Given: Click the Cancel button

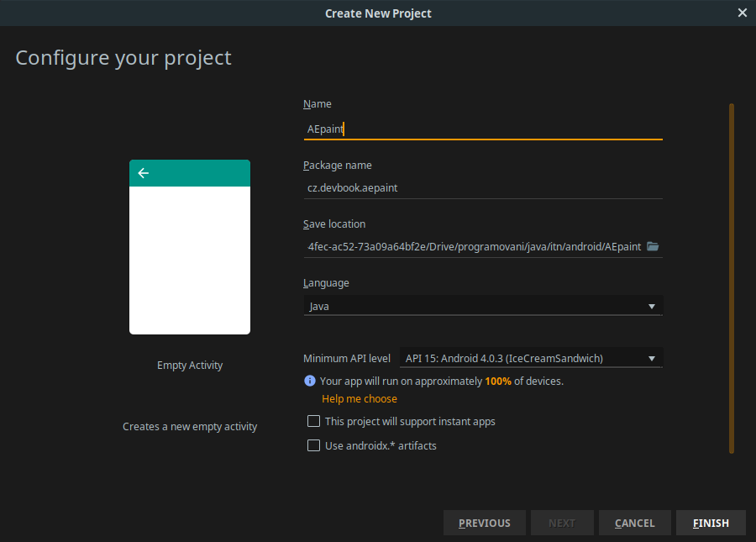Looking at the screenshot, I should [634, 522].
